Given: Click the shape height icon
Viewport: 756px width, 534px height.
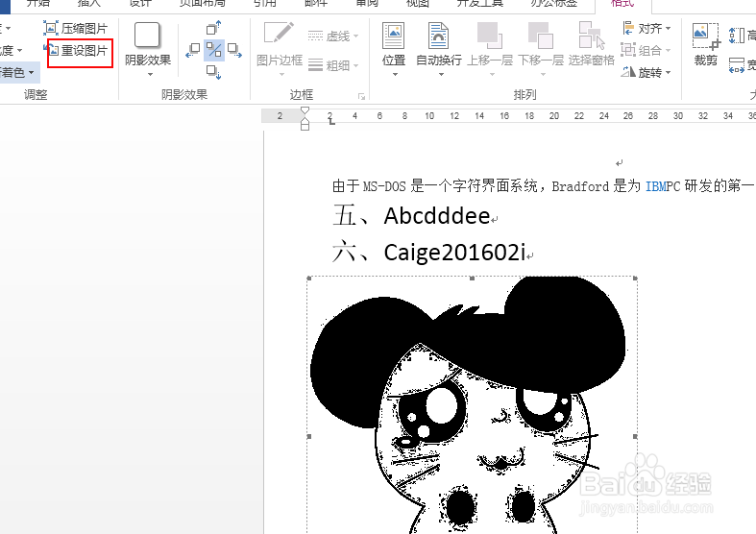Looking at the screenshot, I should tap(736, 36).
